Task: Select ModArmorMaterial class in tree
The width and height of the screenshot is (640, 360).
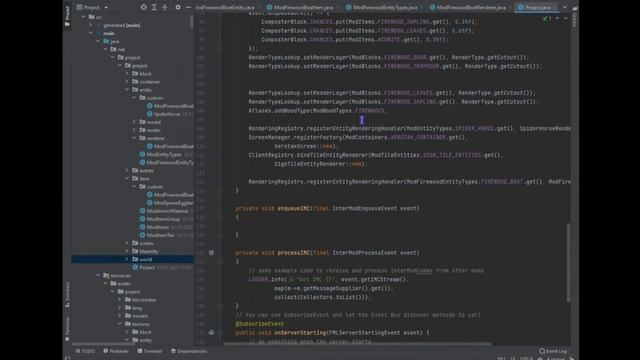Action: (x=167, y=211)
